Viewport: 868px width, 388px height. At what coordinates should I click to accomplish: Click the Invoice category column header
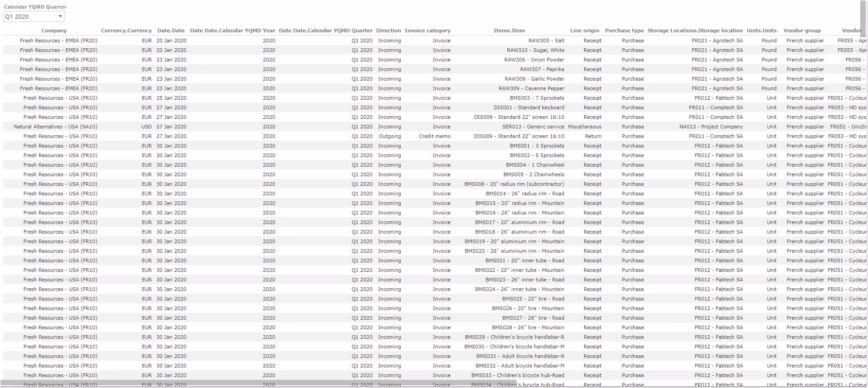(427, 31)
